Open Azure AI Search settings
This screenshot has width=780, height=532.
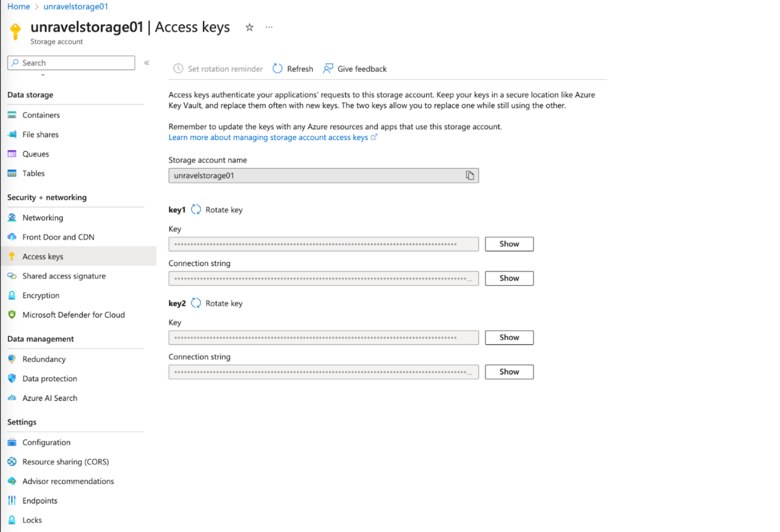click(x=50, y=398)
